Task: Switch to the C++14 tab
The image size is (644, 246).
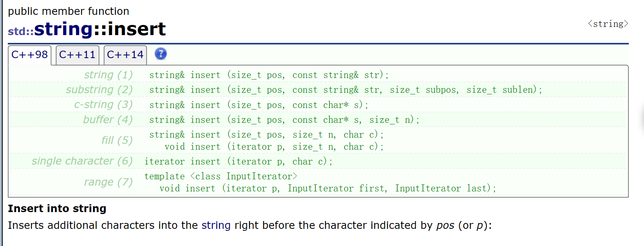Action: (x=125, y=55)
